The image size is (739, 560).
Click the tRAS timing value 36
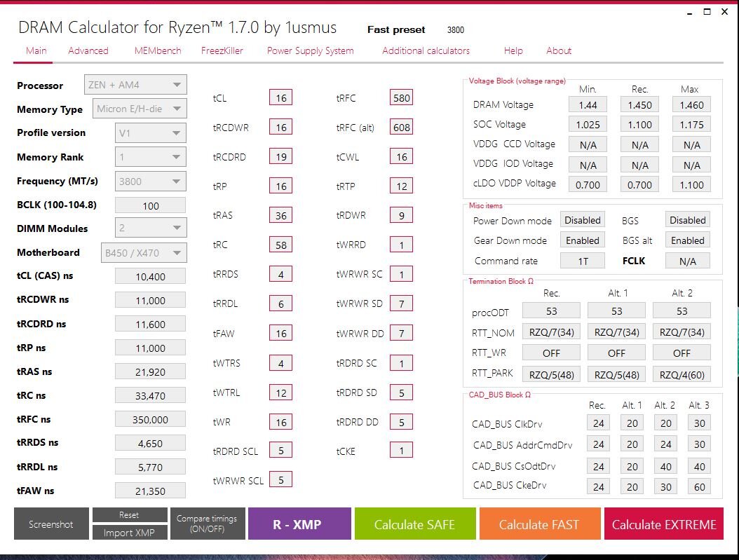tap(281, 216)
